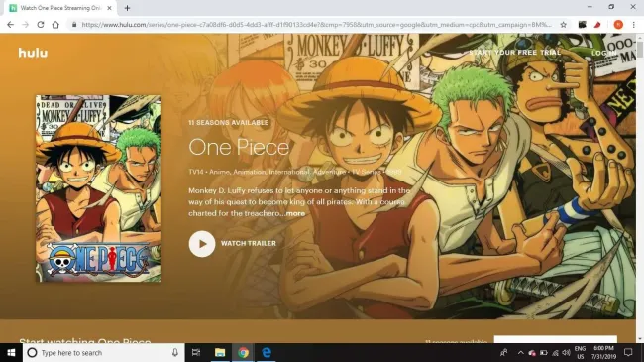Open the Windows Start menu
The image size is (644, 362).
point(11,352)
